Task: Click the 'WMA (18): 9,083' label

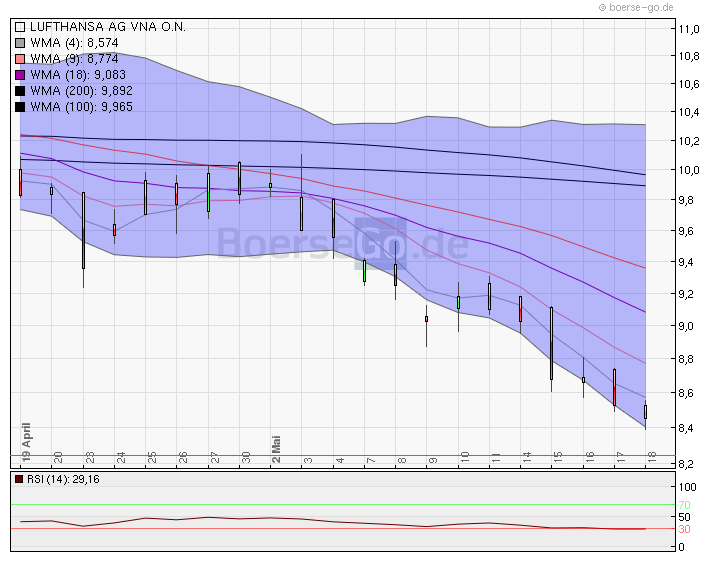Action: [78, 75]
